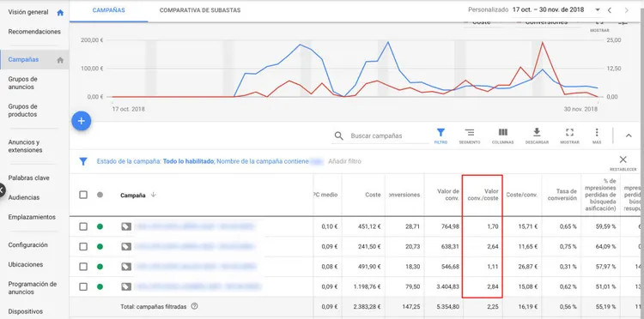This screenshot has height=319, width=644.
Task: Sort by Valor conv./coste column header
Action: (x=483, y=195)
